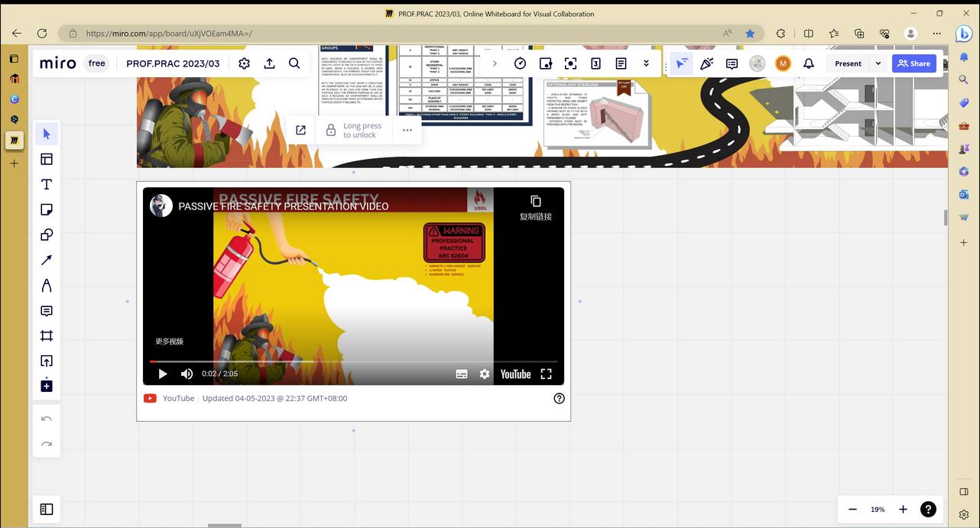Click the video channel avatar
The image size is (980, 528).
161,206
